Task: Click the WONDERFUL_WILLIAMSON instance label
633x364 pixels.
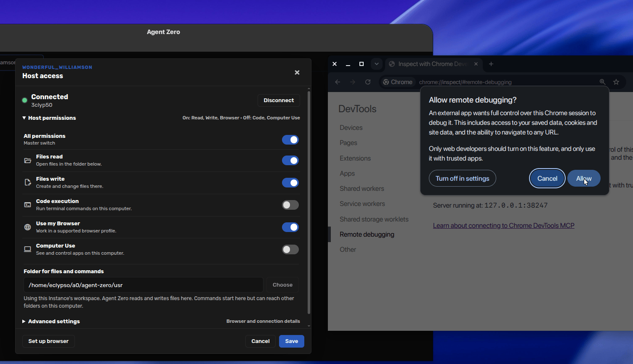Action: tap(57, 67)
